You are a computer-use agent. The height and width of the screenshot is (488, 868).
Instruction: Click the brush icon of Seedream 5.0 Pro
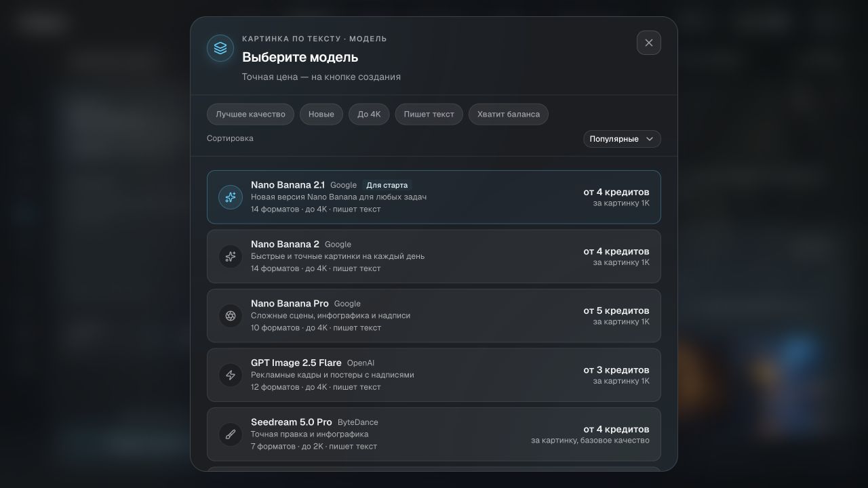231,434
